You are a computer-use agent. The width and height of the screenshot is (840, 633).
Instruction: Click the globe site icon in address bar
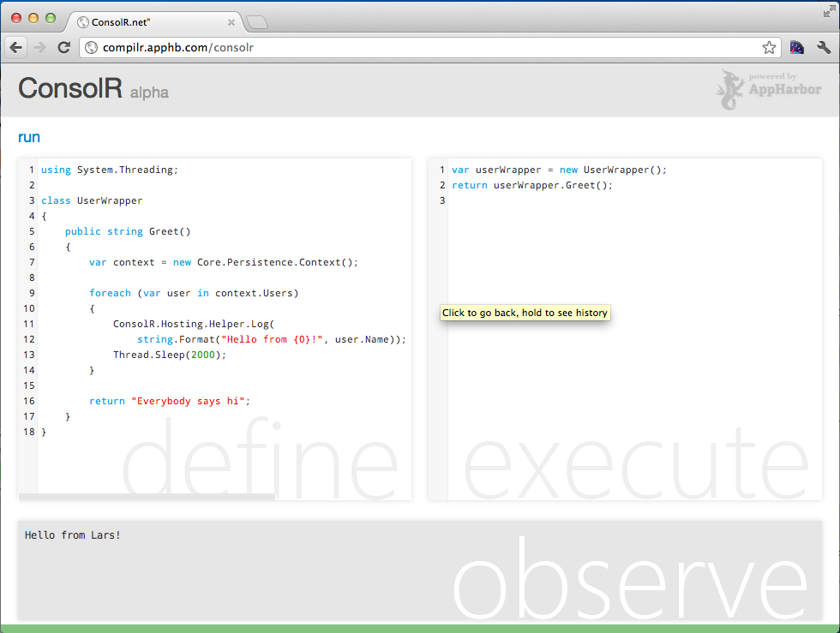92,48
